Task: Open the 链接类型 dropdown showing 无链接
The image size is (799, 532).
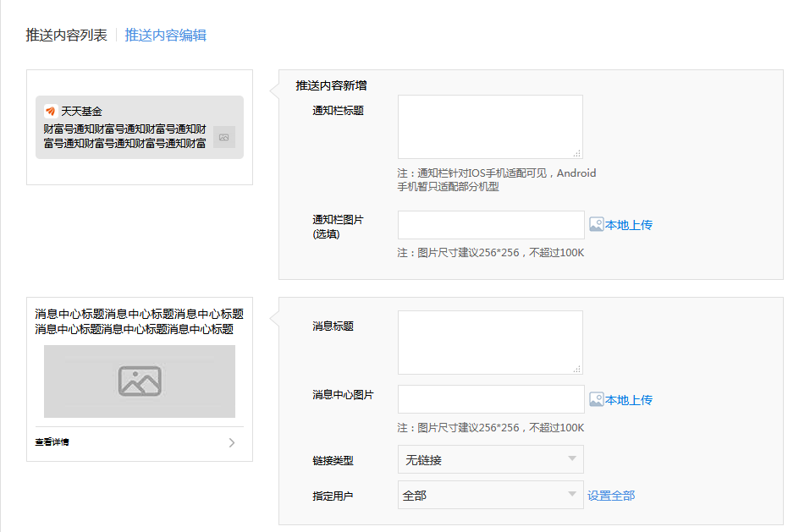Action: click(491, 460)
